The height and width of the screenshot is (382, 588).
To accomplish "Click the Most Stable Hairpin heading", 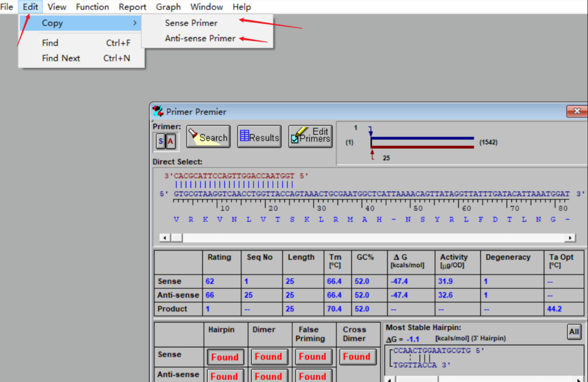I will click(x=424, y=327).
